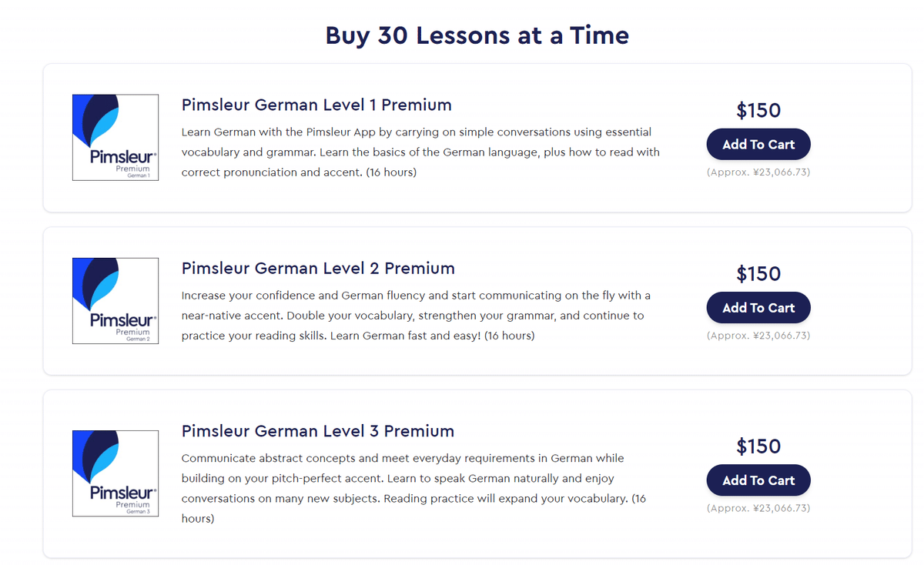The height and width of the screenshot is (565, 924).
Task: Add German Level 3 Premium to cart
Action: 758,480
